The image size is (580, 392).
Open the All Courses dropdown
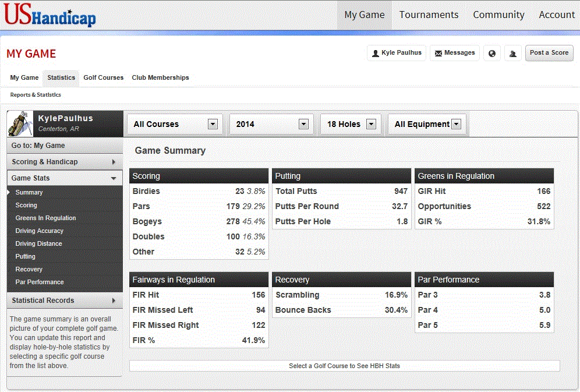[x=175, y=124]
